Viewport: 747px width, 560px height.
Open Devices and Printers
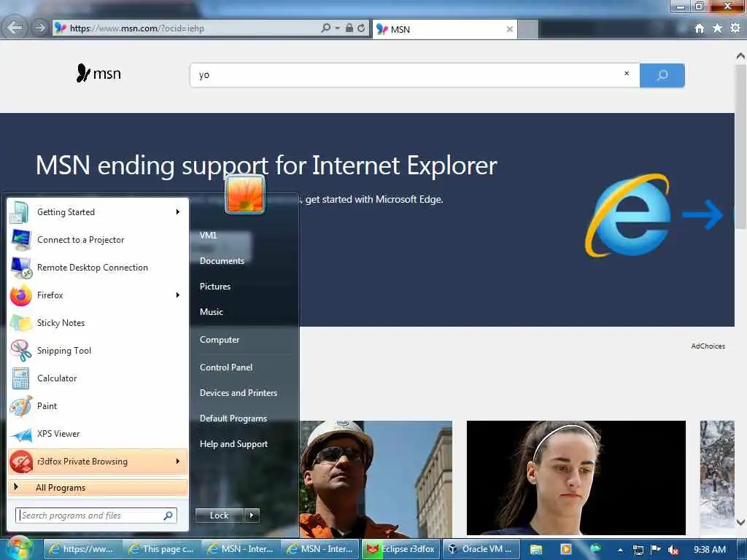[239, 393]
